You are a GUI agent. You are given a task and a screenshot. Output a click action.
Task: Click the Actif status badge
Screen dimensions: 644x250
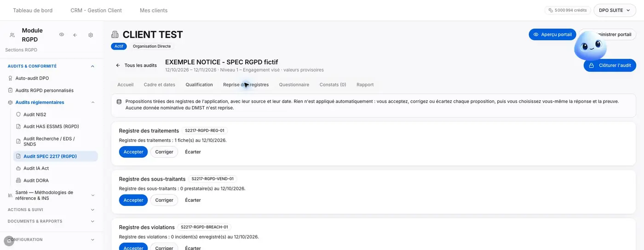point(119,46)
